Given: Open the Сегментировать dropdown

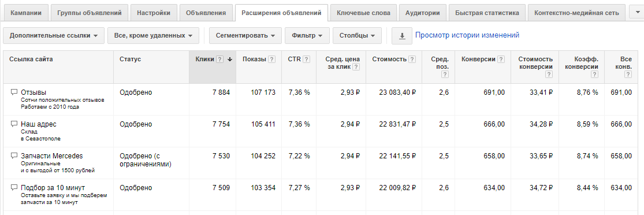Looking at the screenshot, I should (x=245, y=36).
